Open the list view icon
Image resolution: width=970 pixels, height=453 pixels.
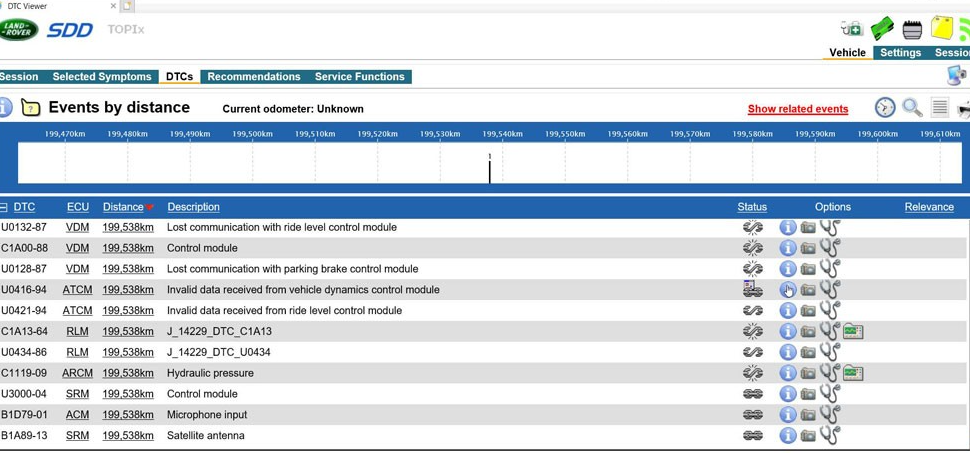[x=940, y=108]
